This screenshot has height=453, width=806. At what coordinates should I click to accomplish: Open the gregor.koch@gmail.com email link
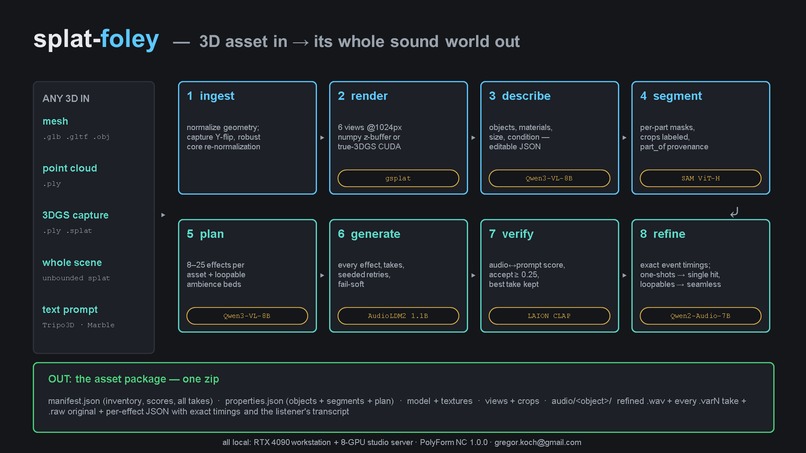(x=538, y=442)
